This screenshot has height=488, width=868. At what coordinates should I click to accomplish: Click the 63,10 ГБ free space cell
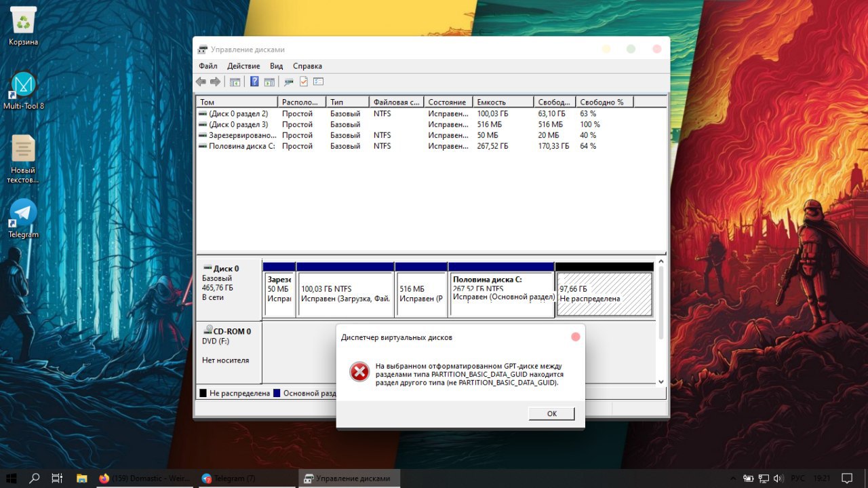(553, 113)
